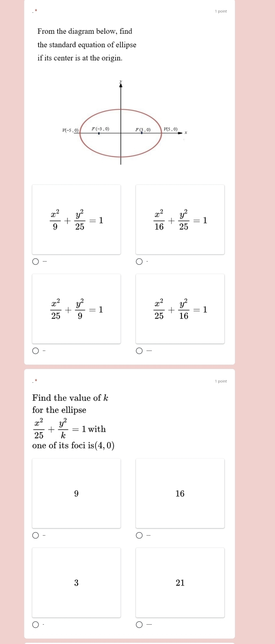The image size is (275, 644).
Task: Click the answer card showing 21
Action: (x=180, y=582)
